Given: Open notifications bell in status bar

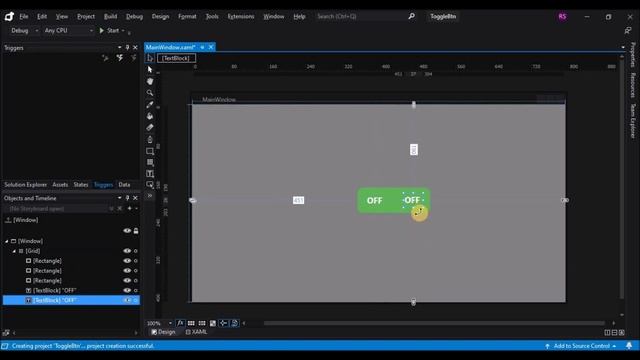Looking at the screenshot, I should pyautogui.click(x=629, y=346).
